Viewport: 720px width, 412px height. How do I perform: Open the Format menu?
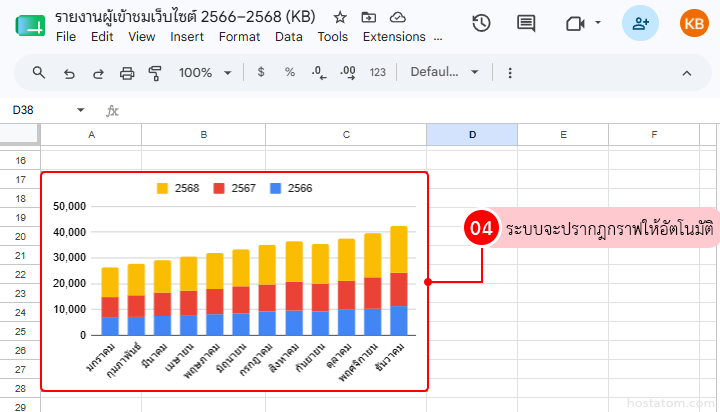pos(239,37)
